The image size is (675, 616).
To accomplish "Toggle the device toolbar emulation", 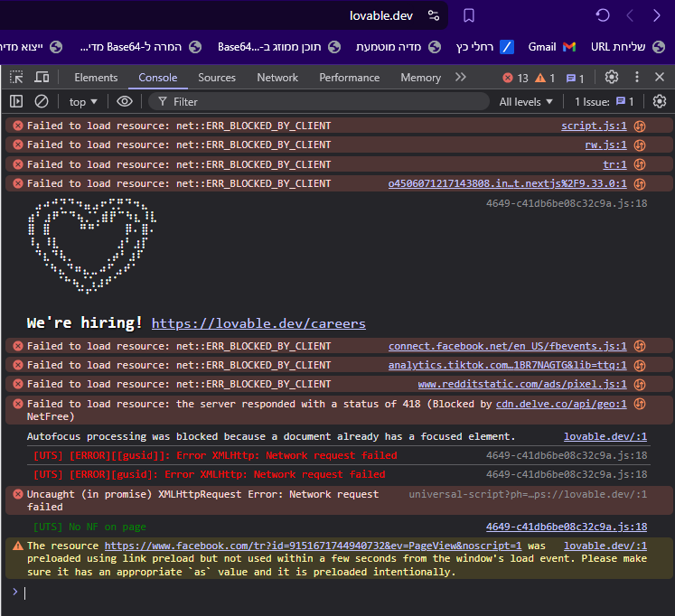I will (x=42, y=78).
